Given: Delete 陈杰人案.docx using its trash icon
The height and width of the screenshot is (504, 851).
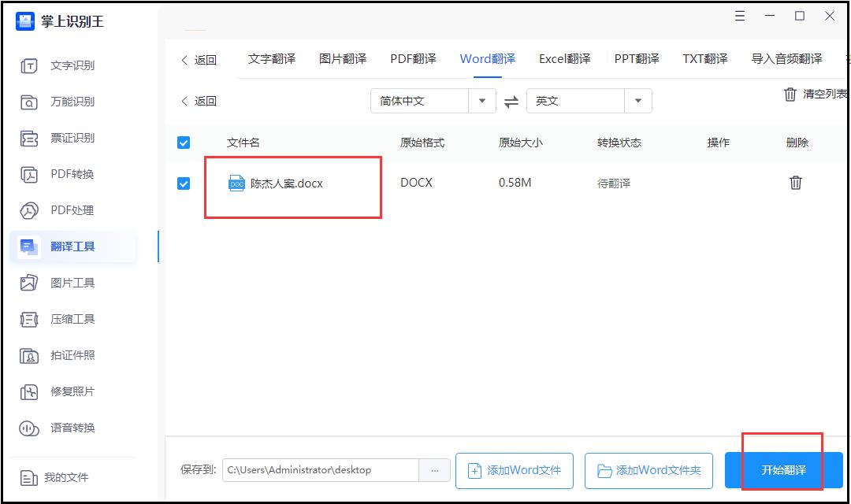Looking at the screenshot, I should tap(796, 182).
